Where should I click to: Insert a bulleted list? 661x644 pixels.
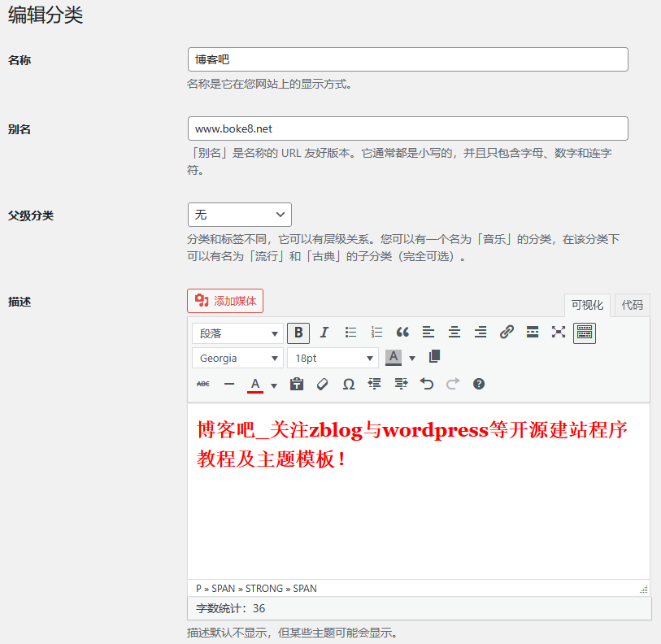[x=350, y=333]
